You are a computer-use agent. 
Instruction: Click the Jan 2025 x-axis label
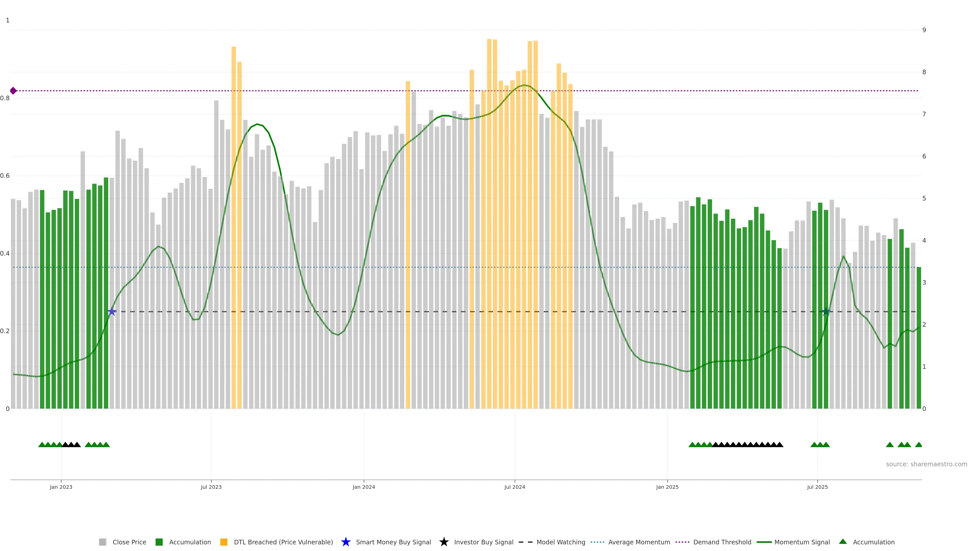667,487
